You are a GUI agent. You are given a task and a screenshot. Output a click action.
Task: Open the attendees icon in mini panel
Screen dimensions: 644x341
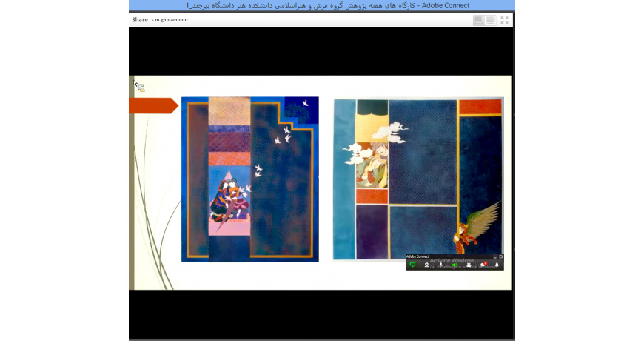click(469, 265)
